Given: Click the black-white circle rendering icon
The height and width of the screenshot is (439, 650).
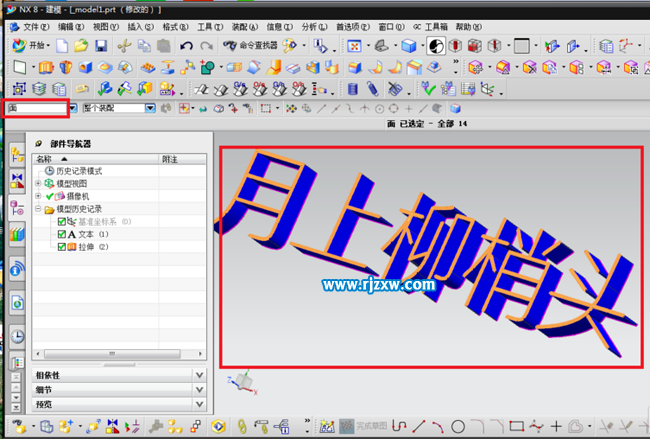Looking at the screenshot, I should tap(436, 46).
